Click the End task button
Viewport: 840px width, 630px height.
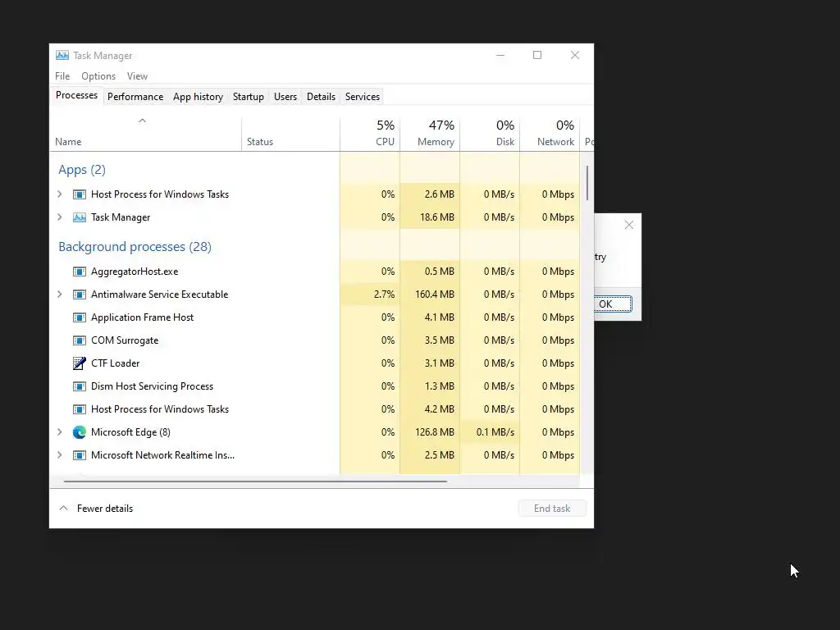pyautogui.click(x=552, y=509)
